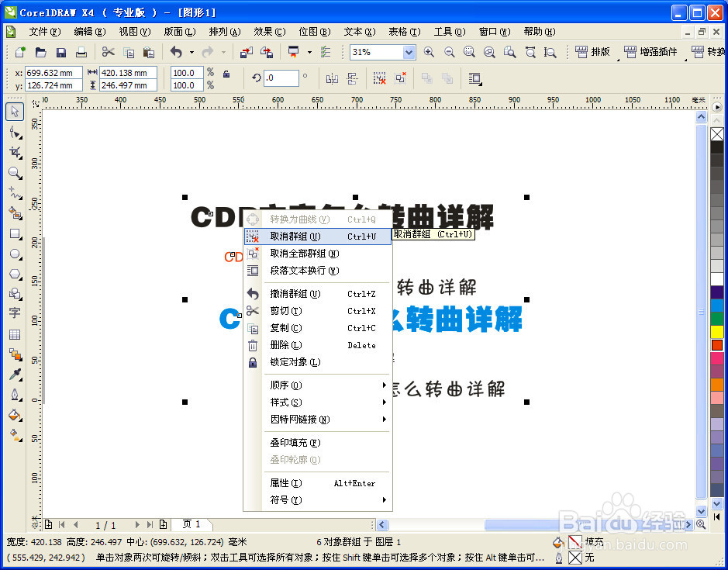Image resolution: width=728 pixels, height=570 pixels.
Task: Choose 叠印填充 from context menu
Action: pyautogui.click(x=318, y=443)
